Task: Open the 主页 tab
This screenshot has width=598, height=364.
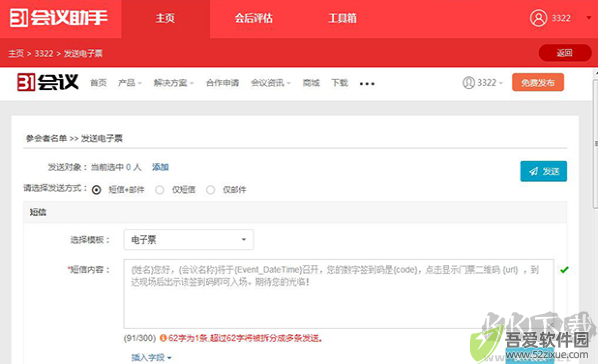Action: [165, 18]
